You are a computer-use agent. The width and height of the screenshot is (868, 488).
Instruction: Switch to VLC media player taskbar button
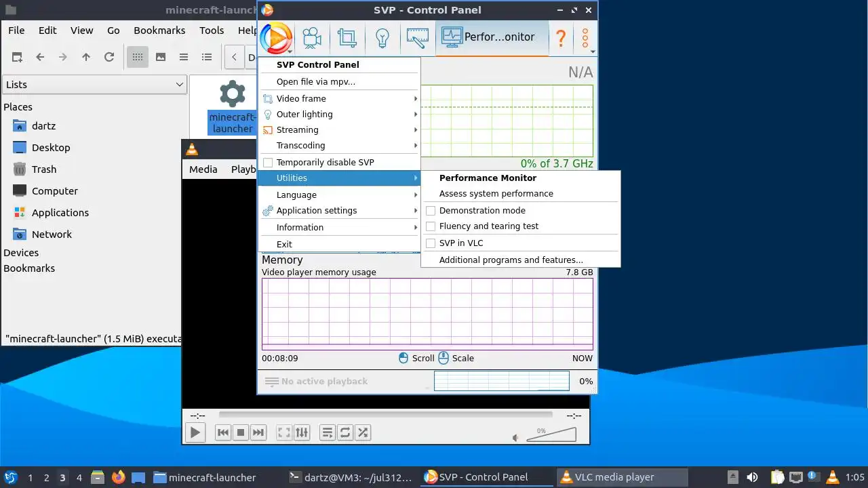coord(622,477)
